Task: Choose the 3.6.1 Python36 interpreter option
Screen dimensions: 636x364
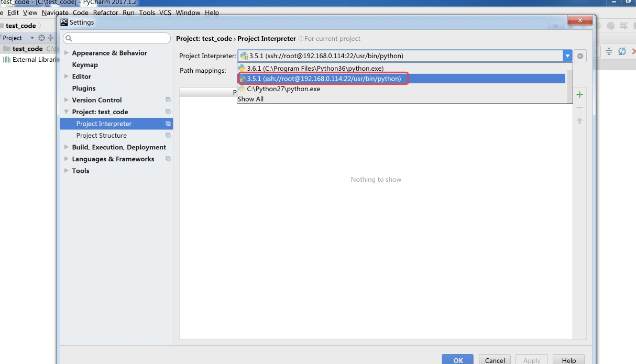Action: 401,69
